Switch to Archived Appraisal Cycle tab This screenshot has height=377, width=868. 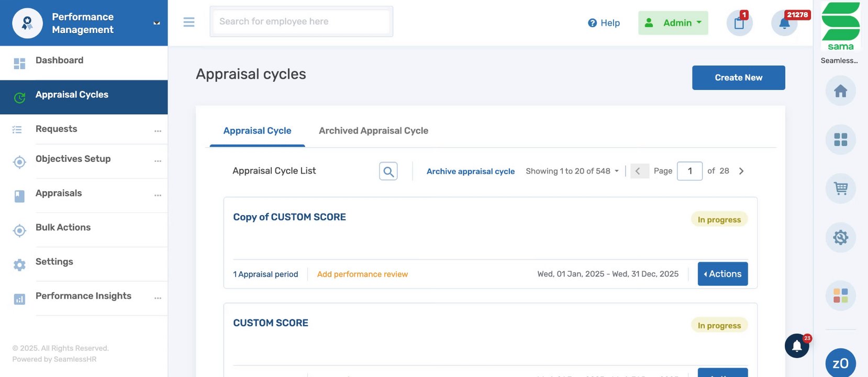coord(373,131)
